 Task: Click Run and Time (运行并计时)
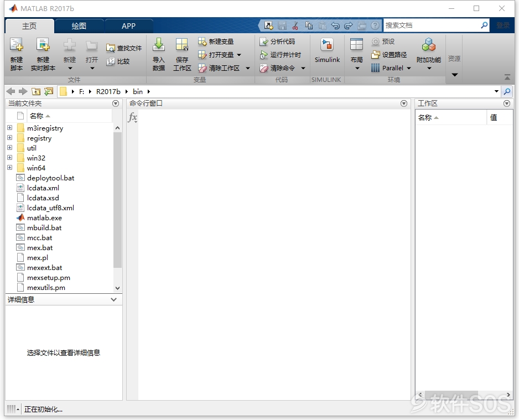click(281, 55)
